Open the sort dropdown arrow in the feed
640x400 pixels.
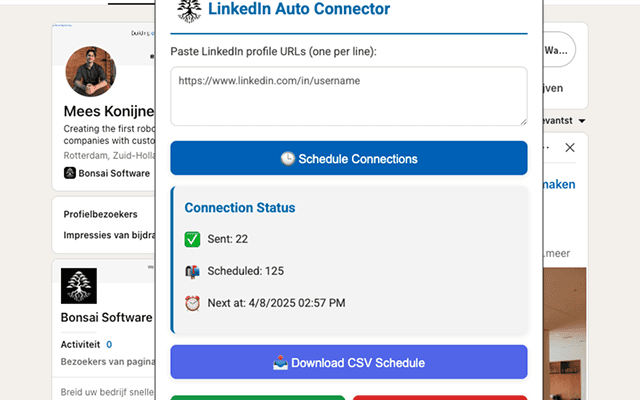tap(582, 121)
